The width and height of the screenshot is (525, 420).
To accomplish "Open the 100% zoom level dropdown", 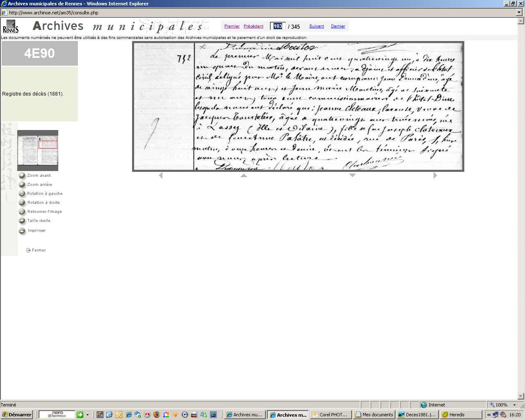I will point(514,405).
